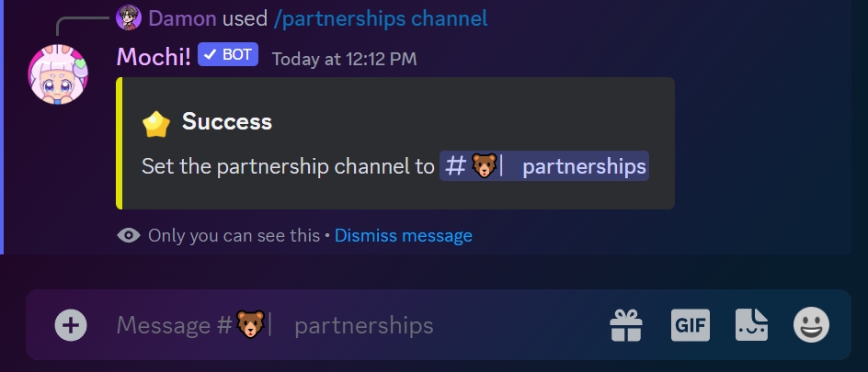The height and width of the screenshot is (372, 868).
Task: Click the yellow accent bar on embed
Action: pos(119,143)
